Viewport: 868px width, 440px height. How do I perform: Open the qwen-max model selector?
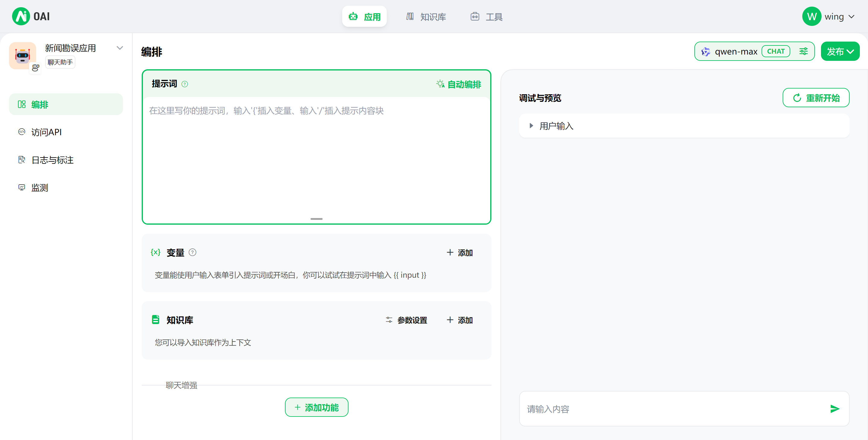click(x=754, y=51)
